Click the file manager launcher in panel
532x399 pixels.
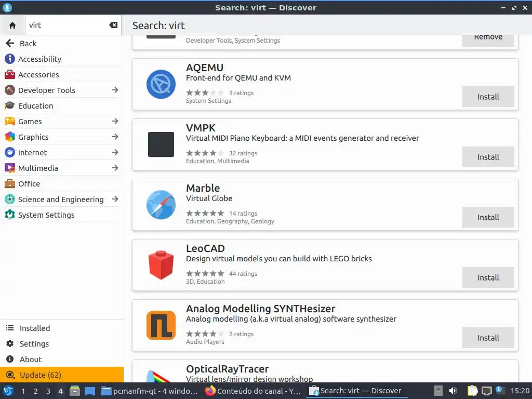(x=75, y=391)
